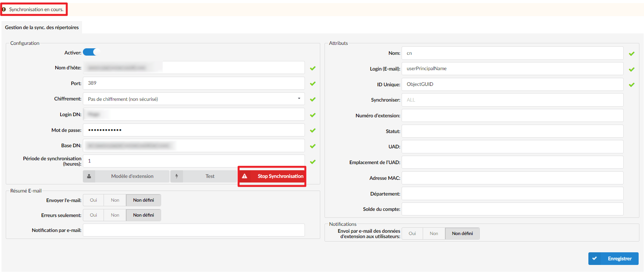Click the user icon beside Modèle d'extension
This screenshot has height=273, width=644.
(x=89, y=176)
